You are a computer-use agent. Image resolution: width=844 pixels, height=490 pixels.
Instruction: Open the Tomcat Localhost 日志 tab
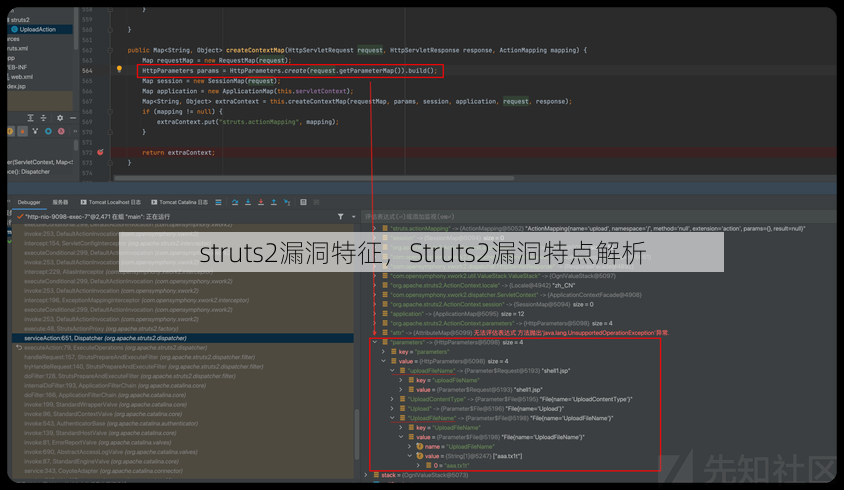(x=111, y=202)
